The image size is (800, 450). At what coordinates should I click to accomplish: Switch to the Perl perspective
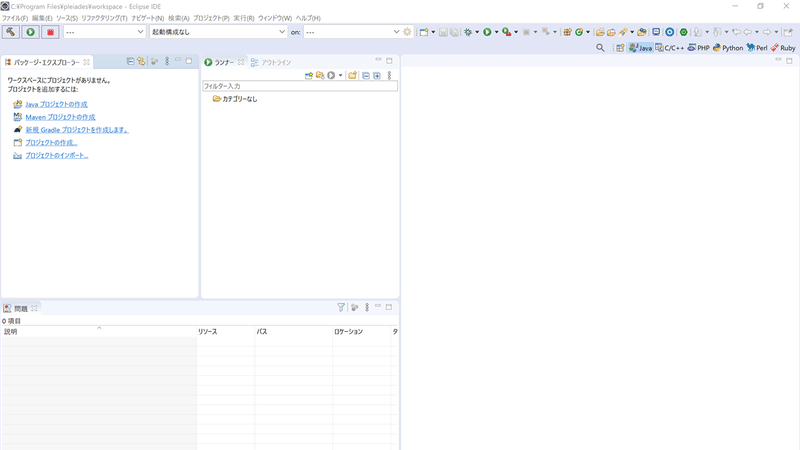pyautogui.click(x=757, y=47)
